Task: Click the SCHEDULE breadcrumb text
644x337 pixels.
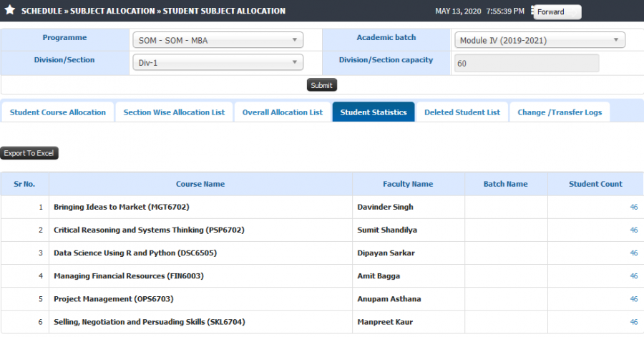Action: tap(42, 11)
